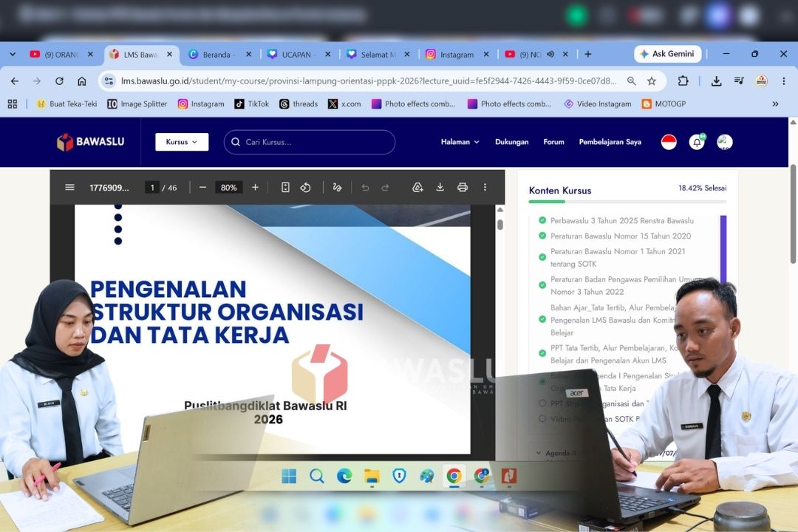Zoom out the PDF document
Viewport: 798px width, 532px height.
pyautogui.click(x=202, y=188)
